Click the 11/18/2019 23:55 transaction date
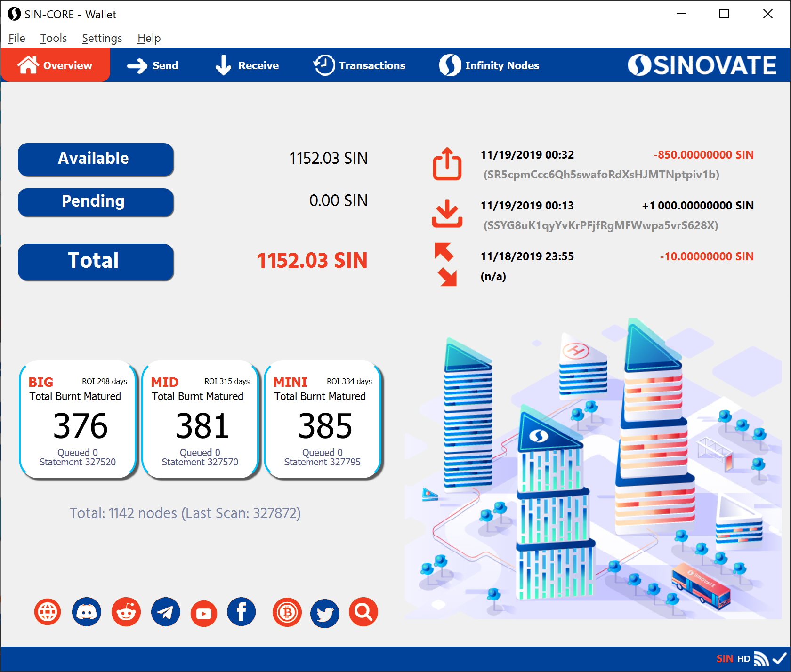Screen dimensions: 791x672 pos(527,256)
